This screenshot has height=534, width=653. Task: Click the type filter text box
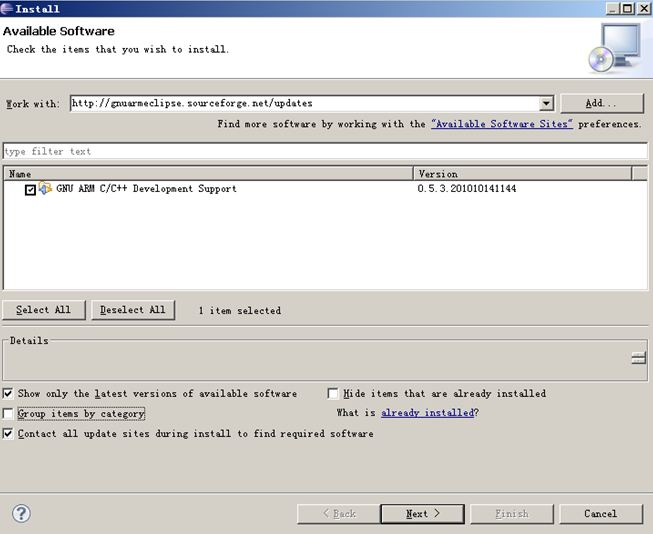click(325, 151)
